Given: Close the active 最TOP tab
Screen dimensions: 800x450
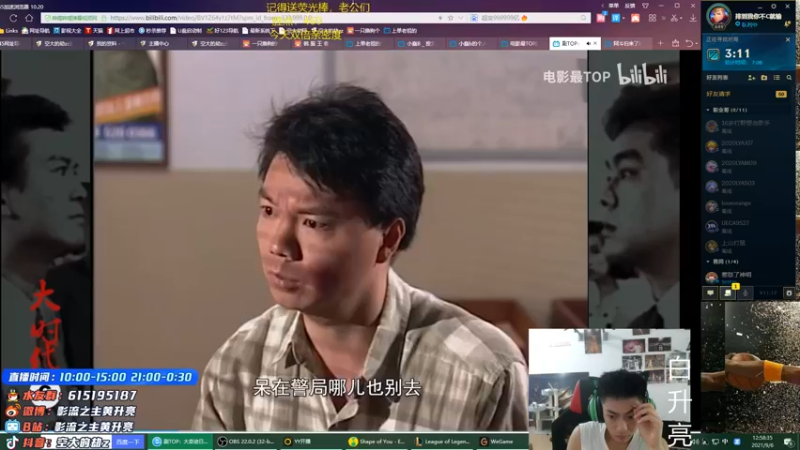Looking at the screenshot, I should (x=595, y=43).
